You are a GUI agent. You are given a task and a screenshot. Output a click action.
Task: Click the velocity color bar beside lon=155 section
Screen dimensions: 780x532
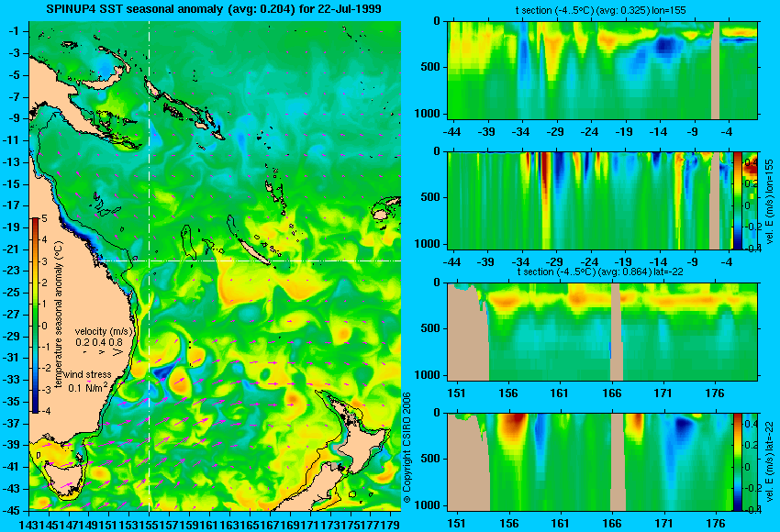pyautogui.click(x=737, y=200)
